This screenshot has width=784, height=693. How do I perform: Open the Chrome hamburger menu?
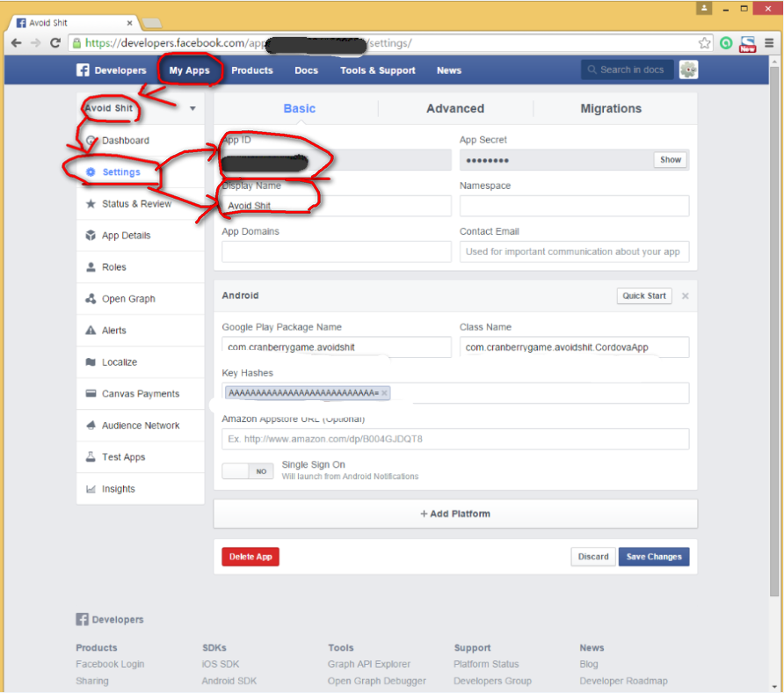click(769, 43)
